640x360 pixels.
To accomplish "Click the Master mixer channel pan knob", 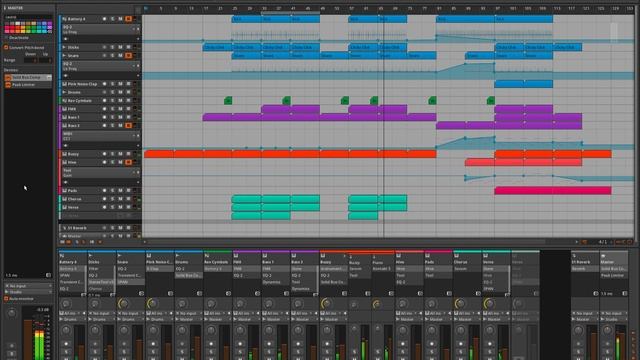I will click(x=607, y=330).
